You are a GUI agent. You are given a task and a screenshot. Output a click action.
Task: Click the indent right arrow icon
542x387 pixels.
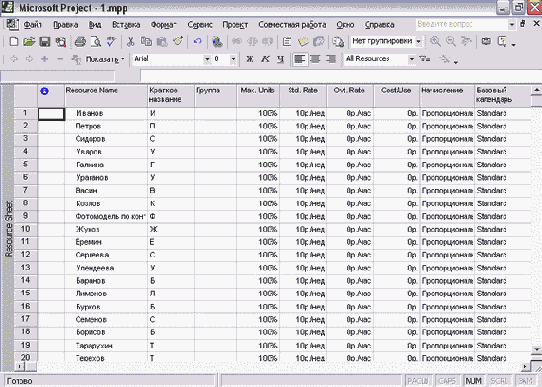(29, 59)
